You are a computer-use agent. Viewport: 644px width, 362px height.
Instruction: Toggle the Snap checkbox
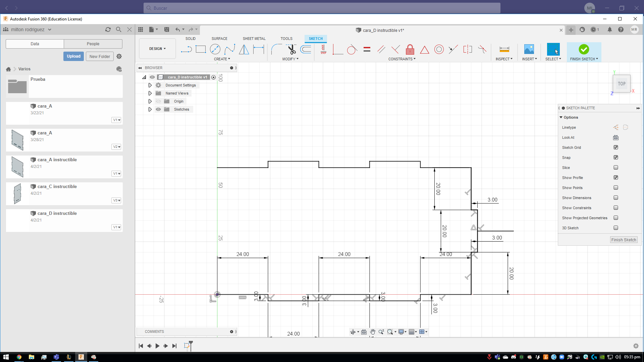coord(616,158)
